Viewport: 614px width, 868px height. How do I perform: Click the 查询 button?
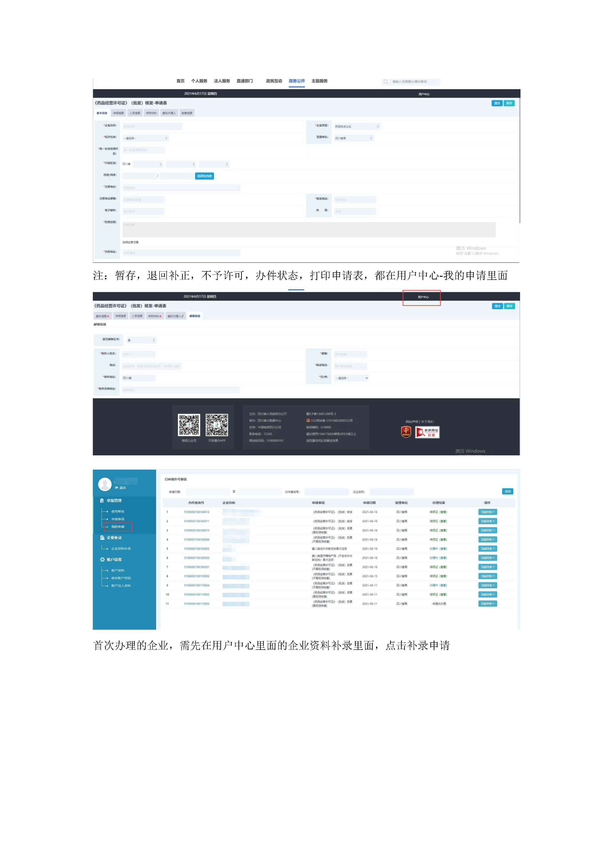click(x=508, y=492)
